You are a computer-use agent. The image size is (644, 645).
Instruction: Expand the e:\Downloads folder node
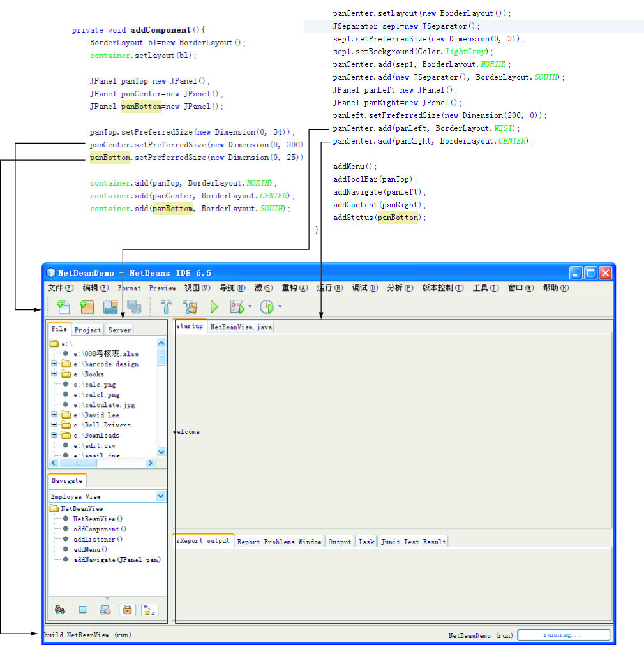(x=54, y=435)
